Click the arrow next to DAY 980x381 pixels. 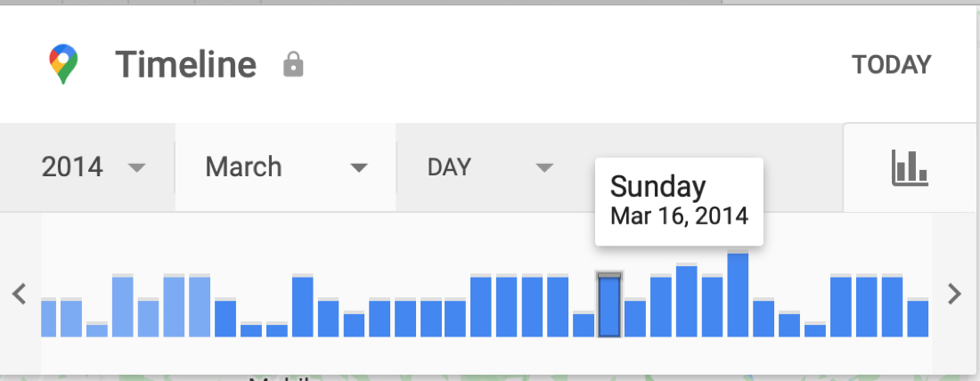coord(545,167)
